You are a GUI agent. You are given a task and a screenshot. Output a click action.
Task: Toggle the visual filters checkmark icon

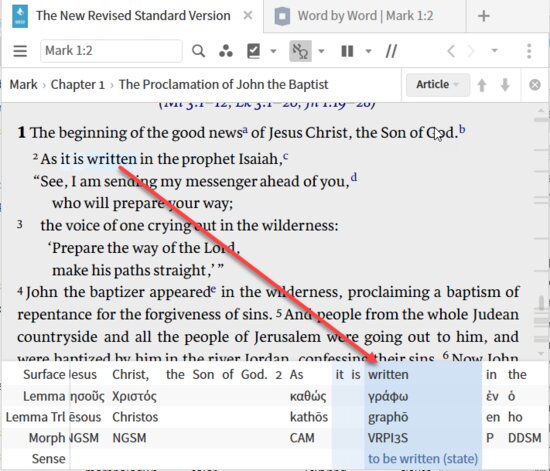pos(254,51)
